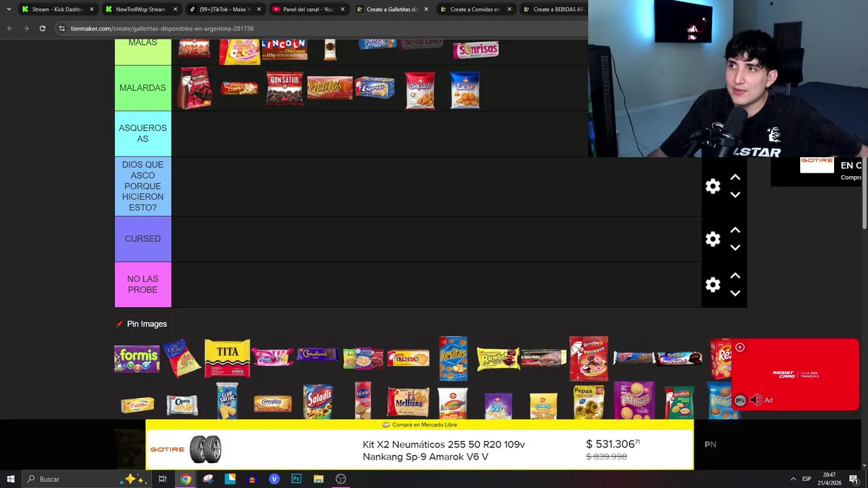Go back in browser history
This screenshot has height=488, width=868.
pos(9,28)
